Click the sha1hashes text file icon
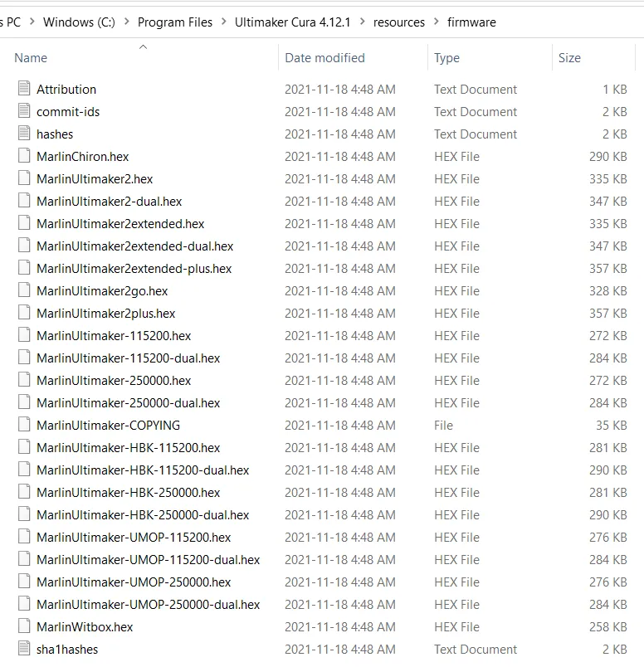 (24, 649)
